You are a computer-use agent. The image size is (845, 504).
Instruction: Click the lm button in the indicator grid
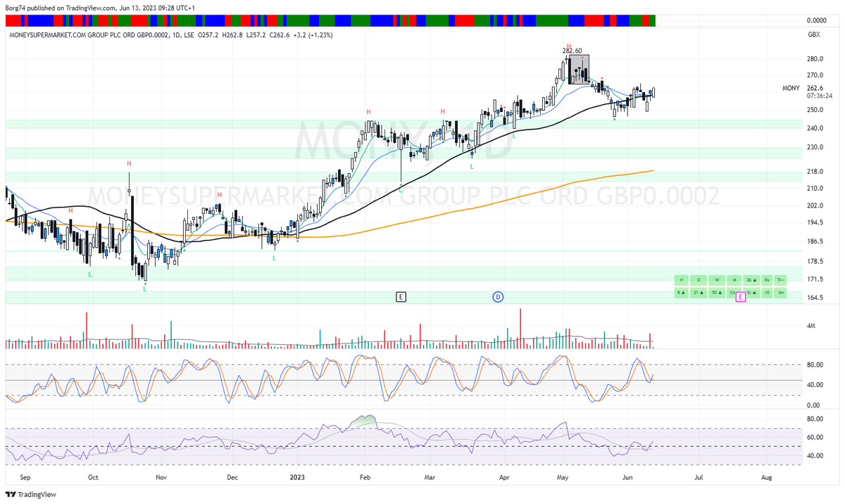(x=780, y=293)
